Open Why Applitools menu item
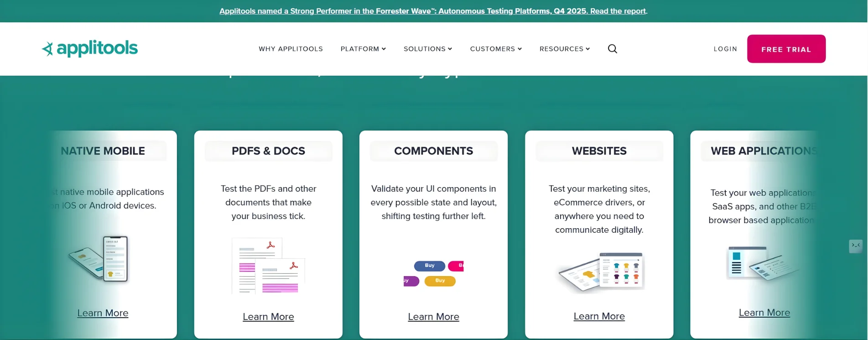The width and height of the screenshot is (868, 340). click(x=291, y=49)
